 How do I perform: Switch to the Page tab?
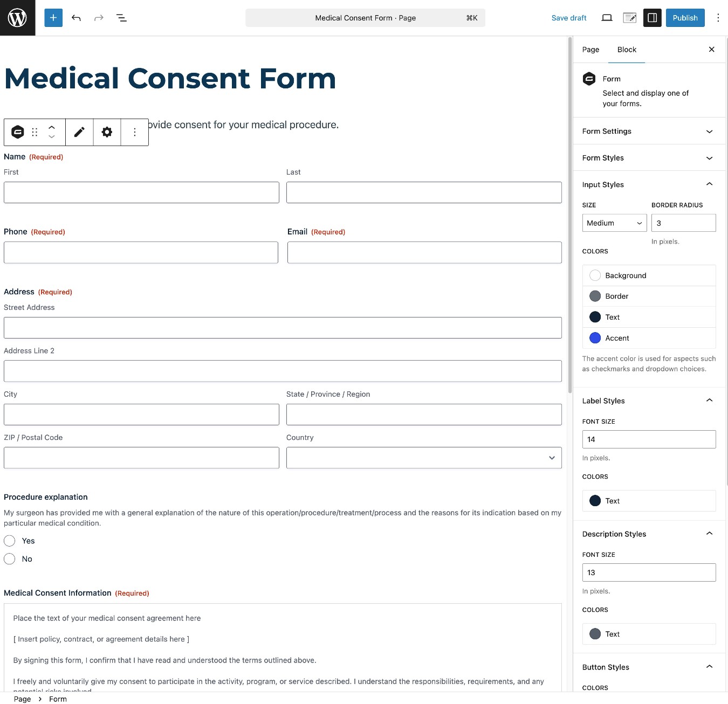coord(590,50)
